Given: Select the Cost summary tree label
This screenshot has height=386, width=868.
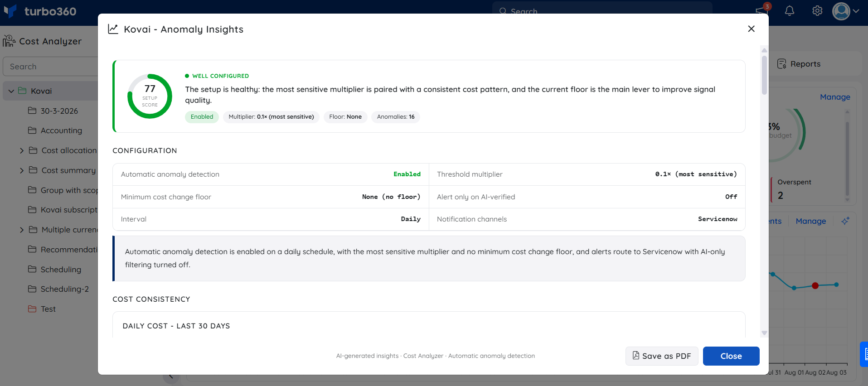Looking at the screenshot, I should (69, 170).
